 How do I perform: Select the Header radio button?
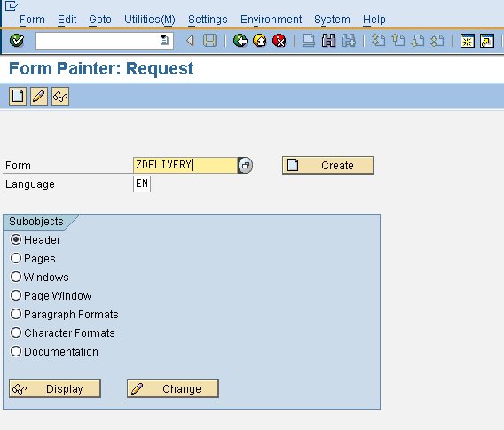(16, 239)
